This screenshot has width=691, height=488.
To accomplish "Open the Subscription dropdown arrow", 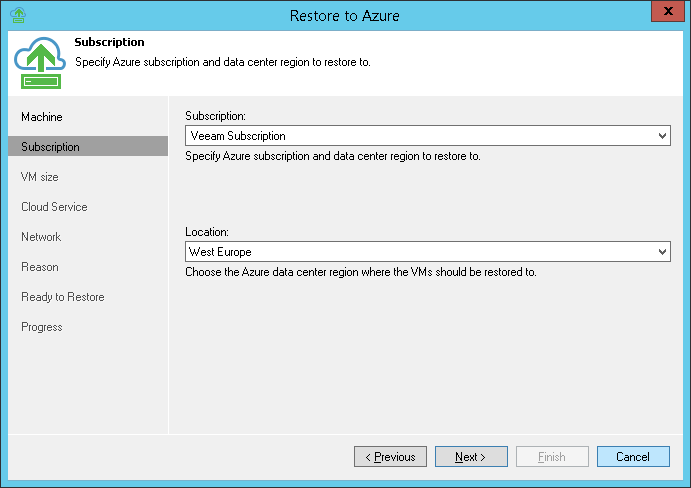I will [662, 136].
